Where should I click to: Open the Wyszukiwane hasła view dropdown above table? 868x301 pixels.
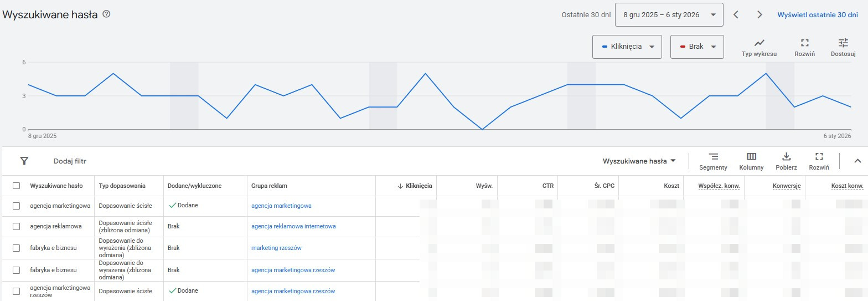click(639, 161)
